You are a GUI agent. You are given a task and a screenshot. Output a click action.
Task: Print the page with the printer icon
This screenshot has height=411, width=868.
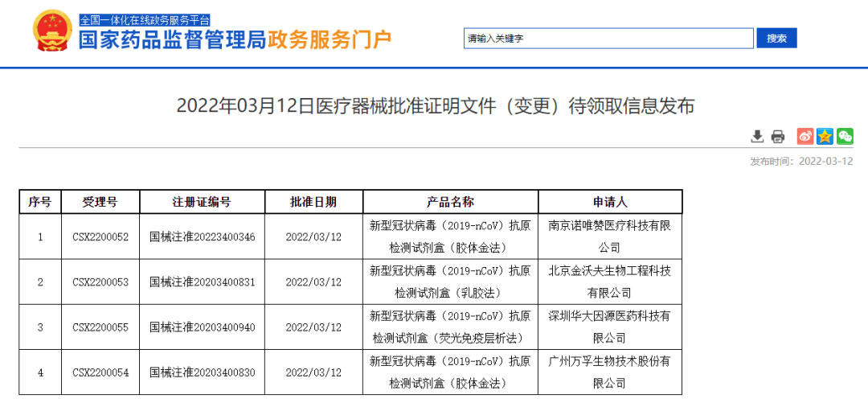[x=777, y=136]
